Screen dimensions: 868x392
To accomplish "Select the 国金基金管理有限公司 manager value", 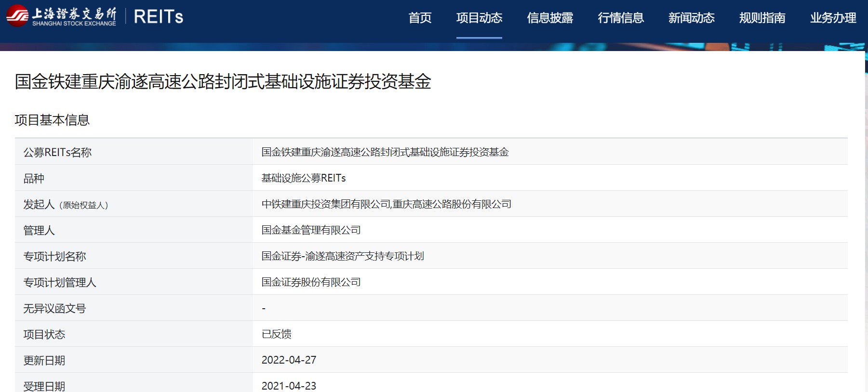I will coord(311,230).
